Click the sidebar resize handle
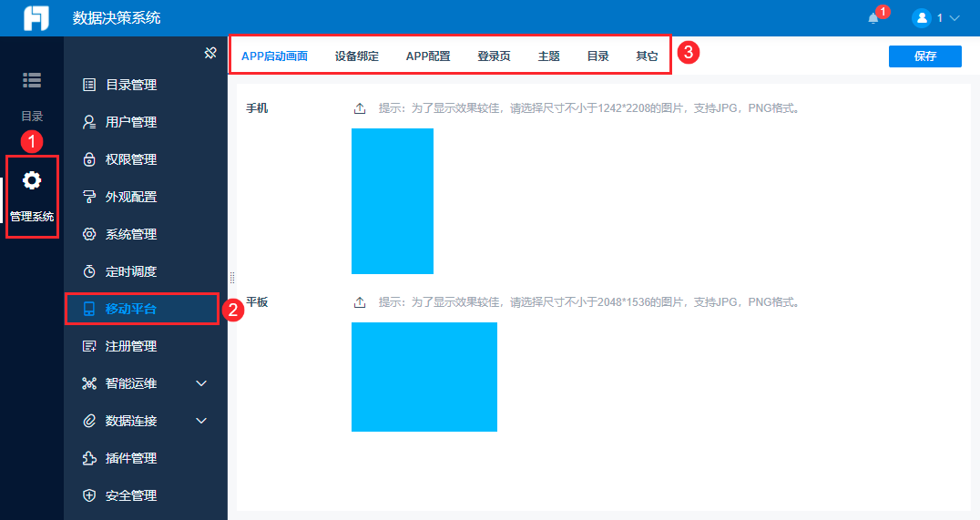Viewport: 980px width, 520px height. click(232, 278)
